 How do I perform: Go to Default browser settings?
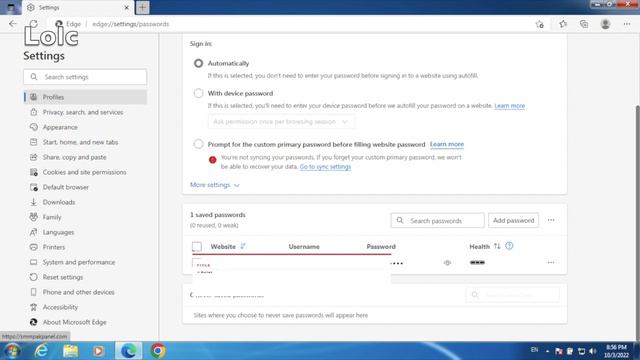point(66,187)
